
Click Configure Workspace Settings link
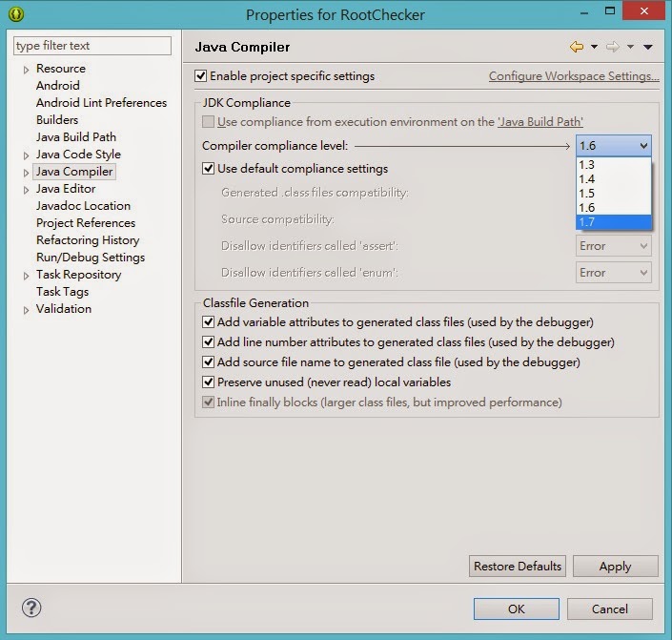[x=574, y=76]
